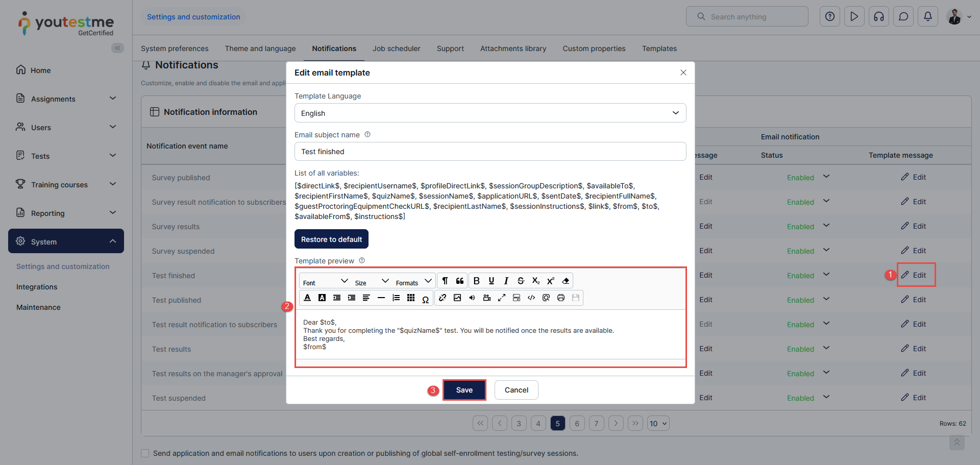The image size is (980, 465).
Task: Click the insert link icon
Action: [443, 298]
